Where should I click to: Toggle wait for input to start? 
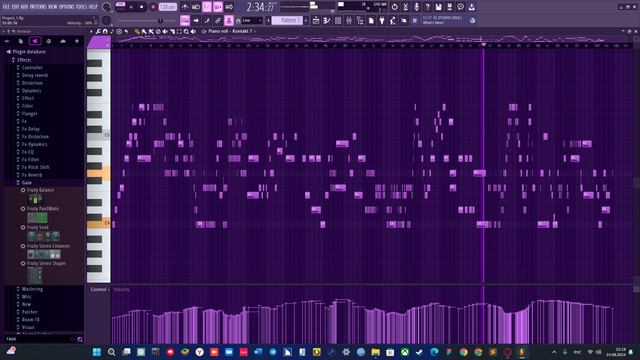[196, 7]
